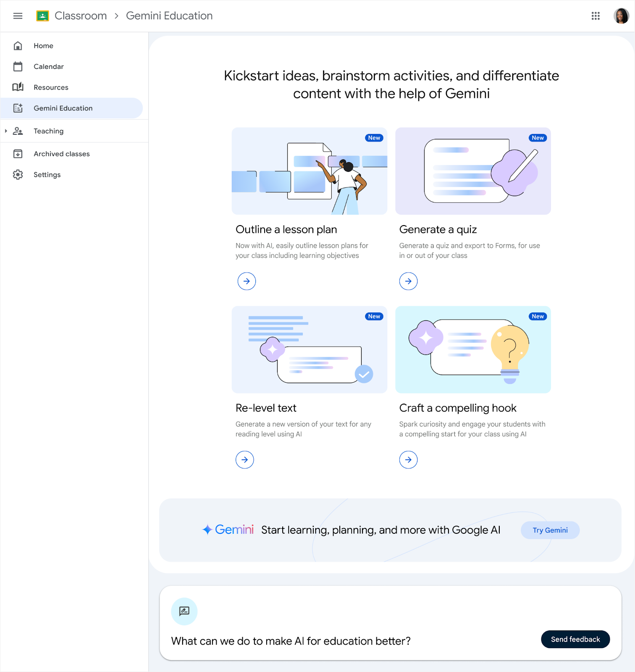Click the arrow under Craft a compelling hook
Image resolution: width=635 pixels, height=672 pixels.
408,459
